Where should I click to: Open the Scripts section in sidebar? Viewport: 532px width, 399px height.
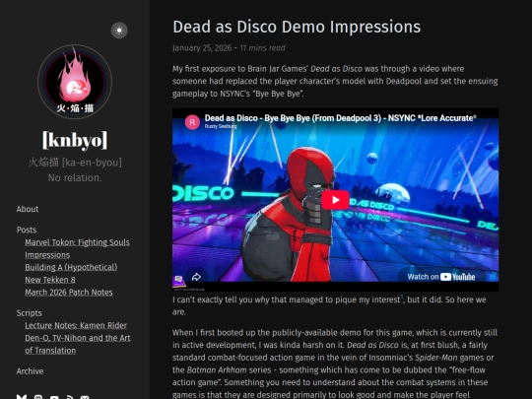(x=30, y=313)
